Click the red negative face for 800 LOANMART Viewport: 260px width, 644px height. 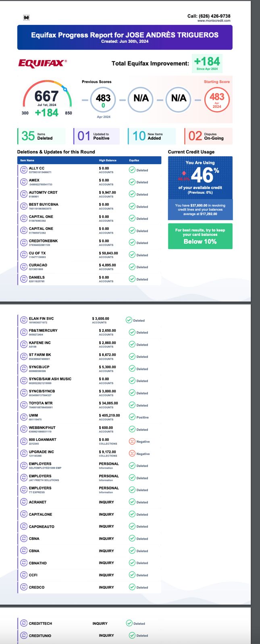(132, 442)
